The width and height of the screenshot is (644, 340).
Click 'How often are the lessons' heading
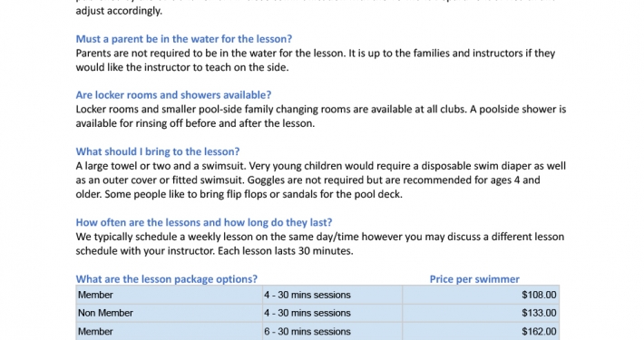pos(204,222)
